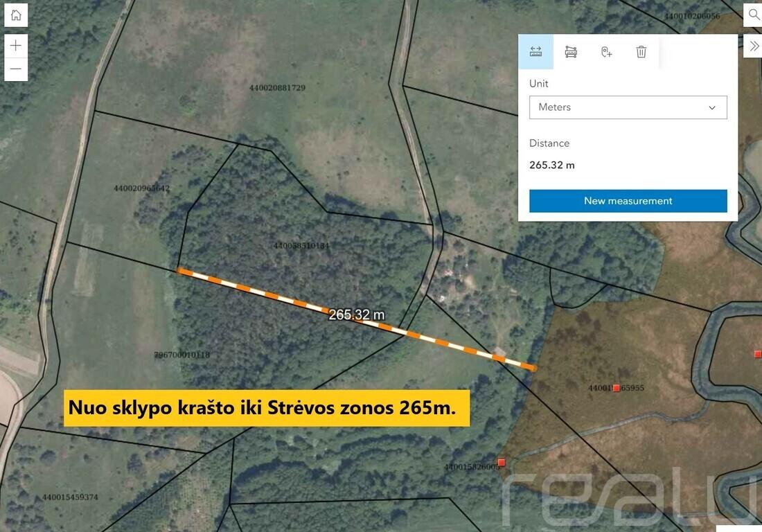Zoom out with the minus button
Image resolution: width=762 pixels, height=532 pixels.
pyautogui.click(x=16, y=69)
